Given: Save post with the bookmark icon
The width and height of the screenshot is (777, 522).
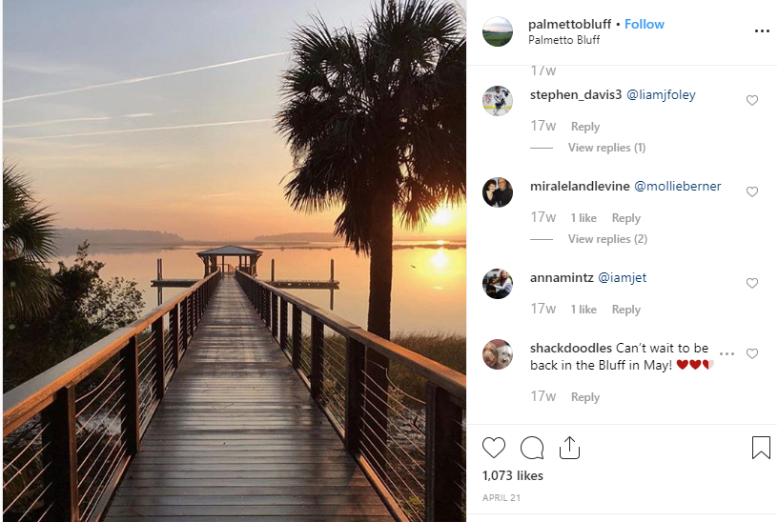Looking at the screenshot, I should coord(761,448).
